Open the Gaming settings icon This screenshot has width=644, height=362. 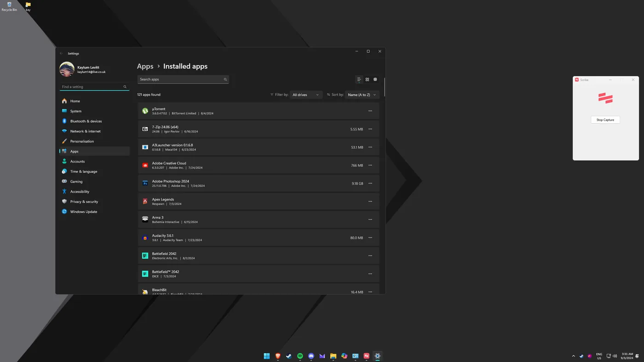[64, 181]
